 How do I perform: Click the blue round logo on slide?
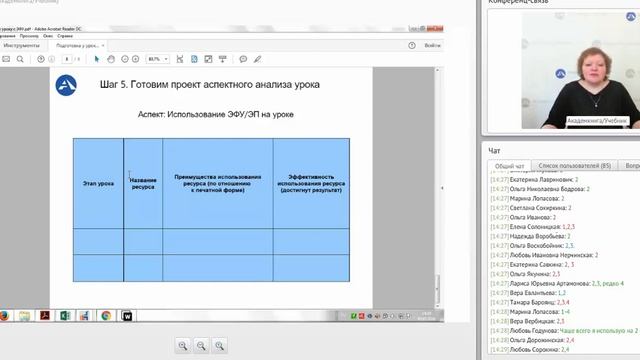[x=66, y=85]
